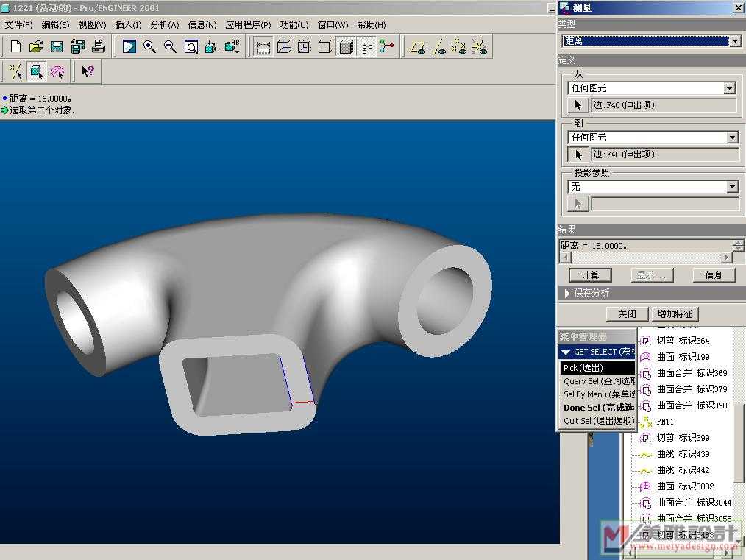
Task: Click the select arrow button in 从 section
Action: coord(578,105)
